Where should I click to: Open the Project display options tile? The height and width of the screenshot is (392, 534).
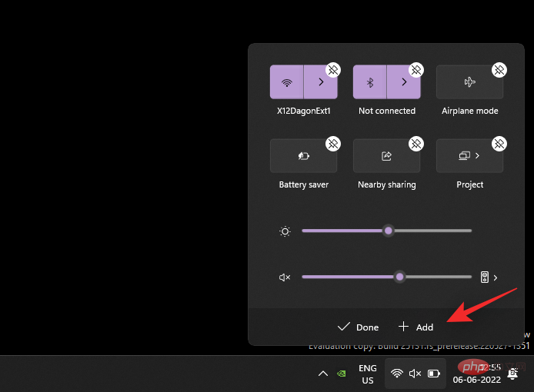point(469,156)
